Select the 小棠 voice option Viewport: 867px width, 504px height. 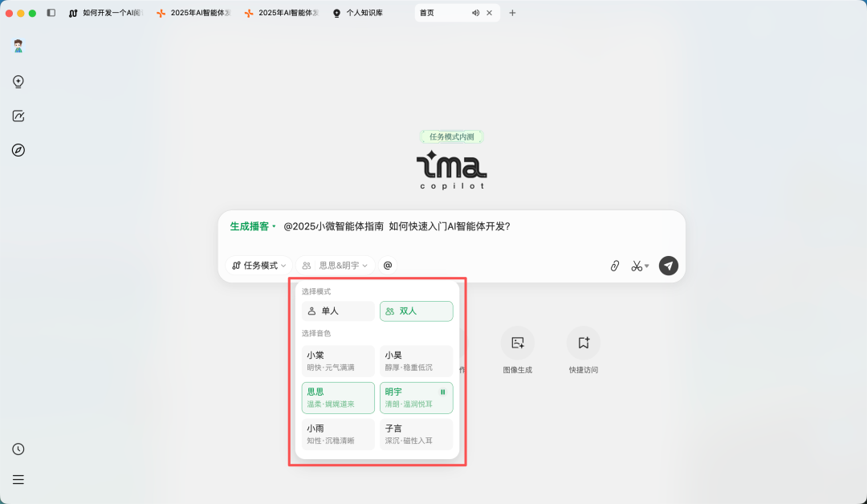(x=337, y=360)
